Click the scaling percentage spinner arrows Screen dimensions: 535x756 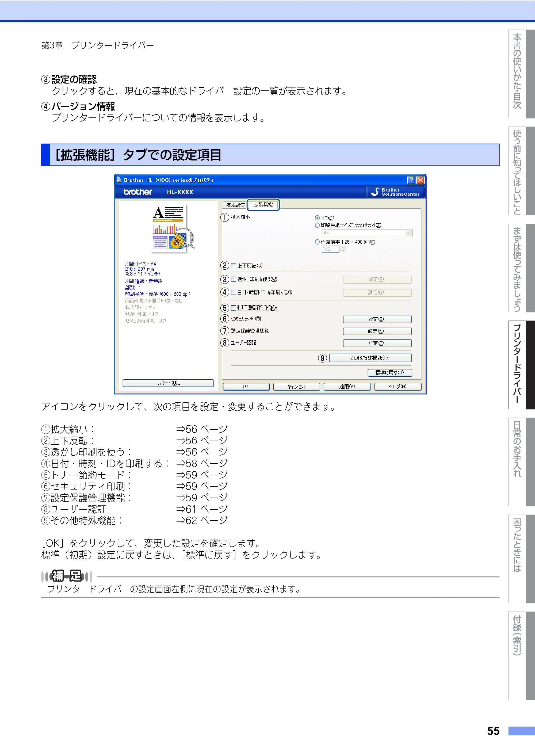click(x=343, y=249)
